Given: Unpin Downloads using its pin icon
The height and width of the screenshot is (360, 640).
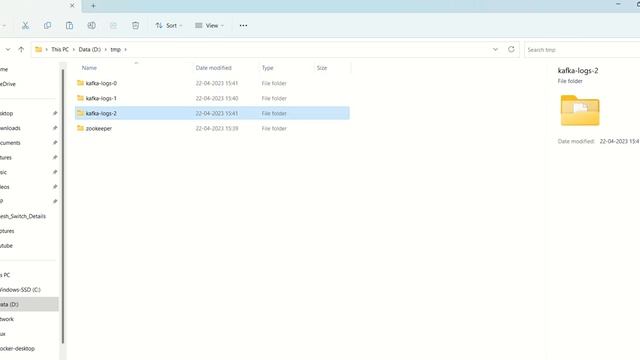Looking at the screenshot, I should tap(55, 128).
